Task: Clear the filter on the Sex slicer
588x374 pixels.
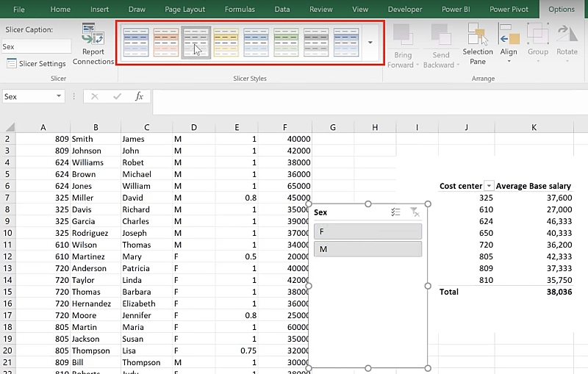Action: point(415,212)
